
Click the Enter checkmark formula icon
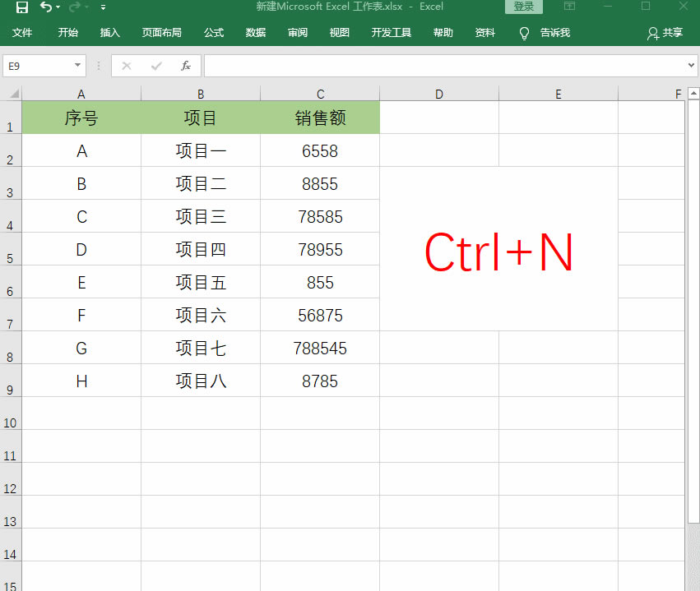(x=156, y=66)
